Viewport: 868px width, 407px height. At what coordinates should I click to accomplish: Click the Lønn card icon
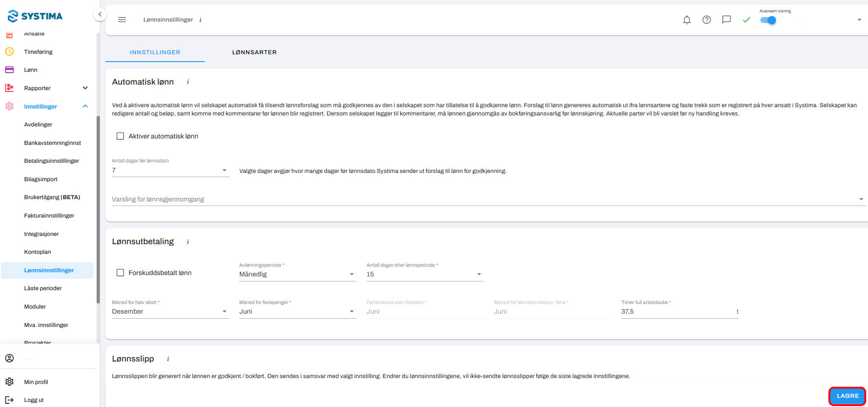point(9,70)
